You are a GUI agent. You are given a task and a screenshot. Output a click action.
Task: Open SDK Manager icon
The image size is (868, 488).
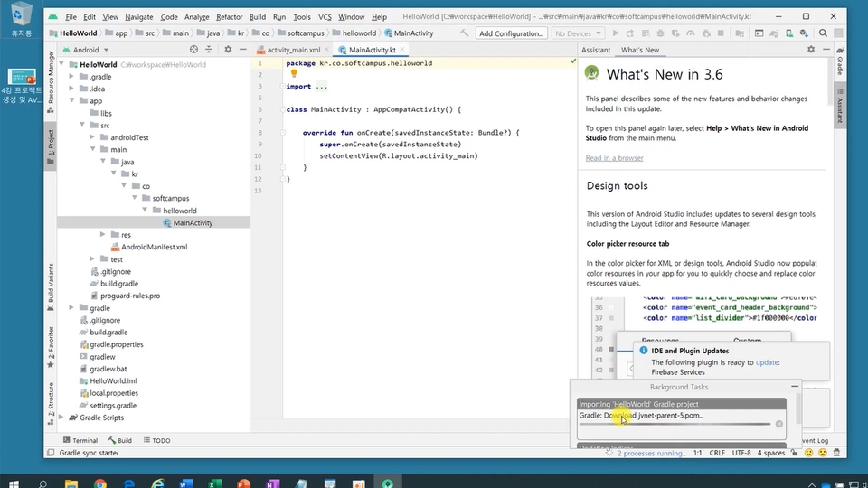(804, 33)
